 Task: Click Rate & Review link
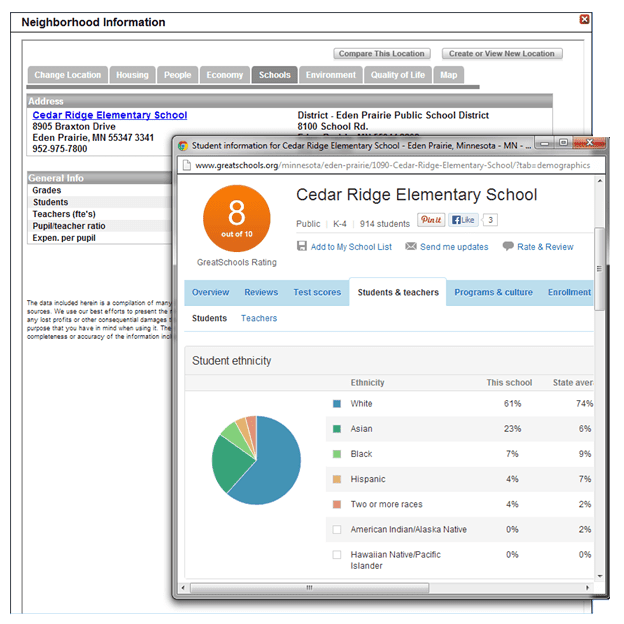click(x=545, y=247)
